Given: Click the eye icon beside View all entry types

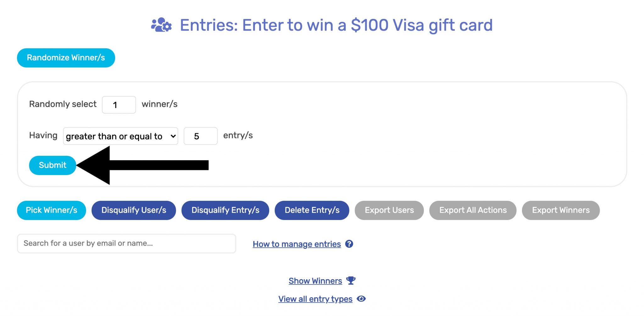Looking at the screenshot, I should 362,299.
